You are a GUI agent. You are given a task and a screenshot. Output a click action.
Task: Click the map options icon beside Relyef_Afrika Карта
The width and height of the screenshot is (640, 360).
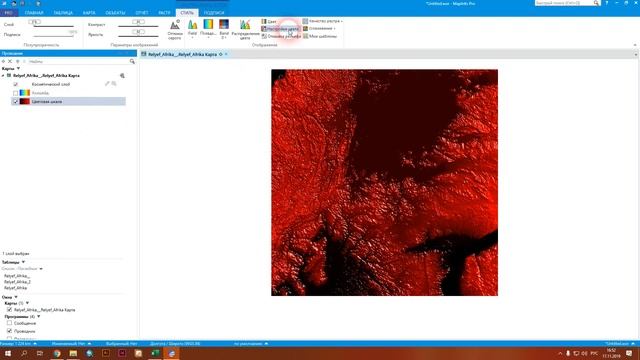click(122, 76)
